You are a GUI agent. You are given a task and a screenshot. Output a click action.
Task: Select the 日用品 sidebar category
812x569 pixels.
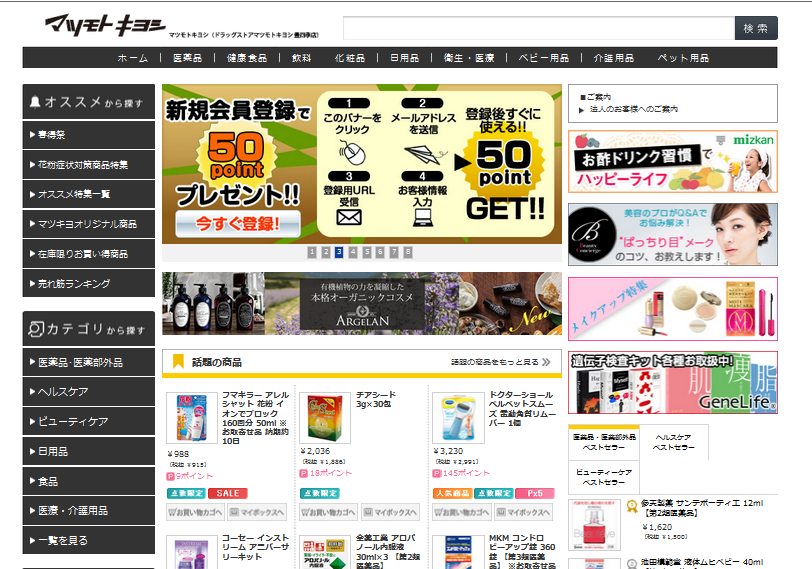[89, 451]
